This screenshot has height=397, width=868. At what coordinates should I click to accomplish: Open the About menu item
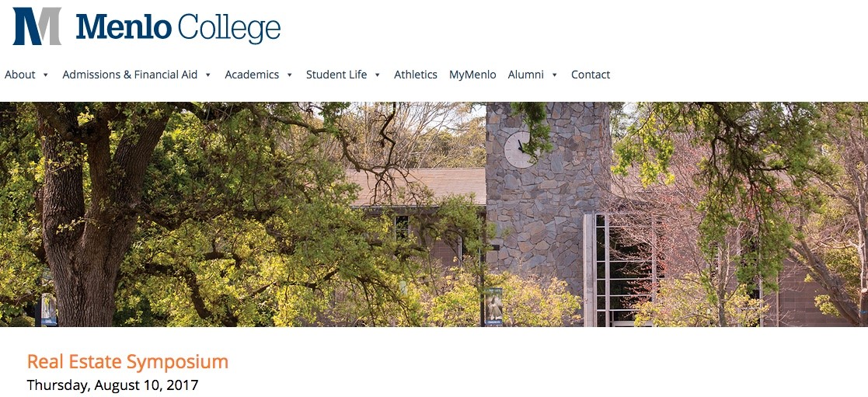coord(20,75)
